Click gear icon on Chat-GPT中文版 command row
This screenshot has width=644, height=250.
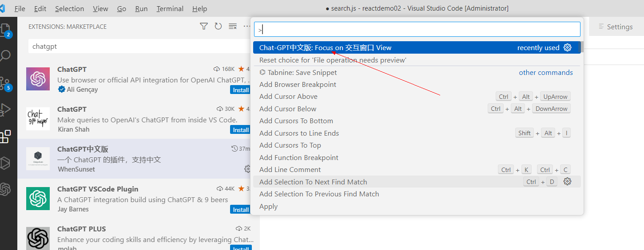click(x=567, y=47)
